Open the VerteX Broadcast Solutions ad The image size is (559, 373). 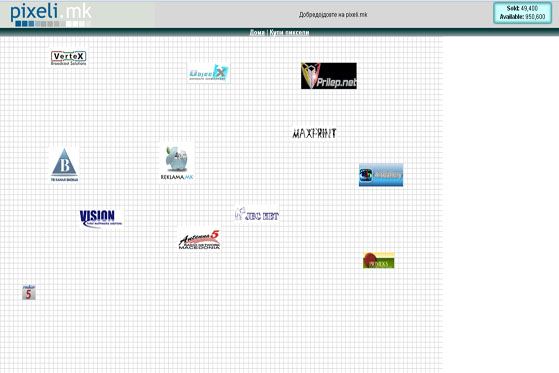click(x=68, y=58)
